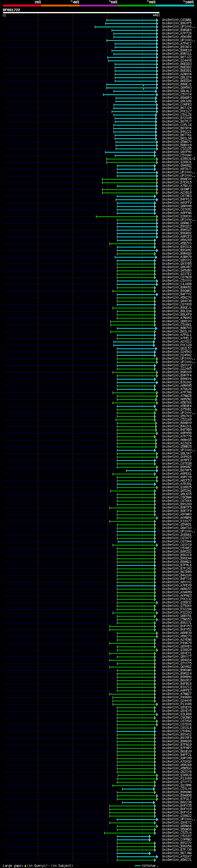Click hit label UniRef100_C5XYI4
The image size is (197, 868).
pos(176,94)
